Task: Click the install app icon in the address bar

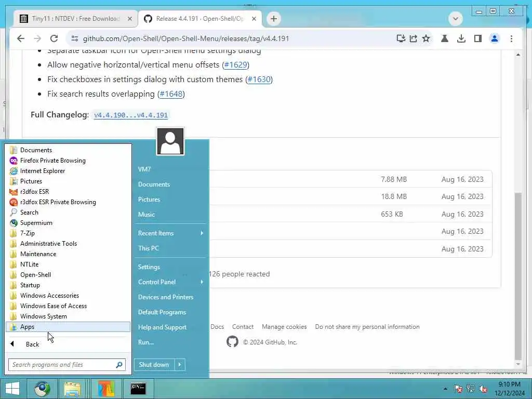Action: pyautogui.click(x=401, y=38)
